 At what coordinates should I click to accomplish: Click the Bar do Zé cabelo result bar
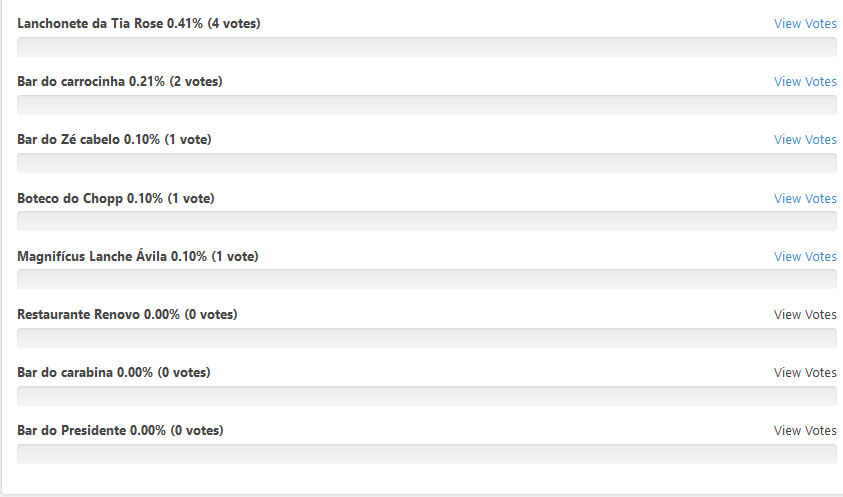click(427, 164)
